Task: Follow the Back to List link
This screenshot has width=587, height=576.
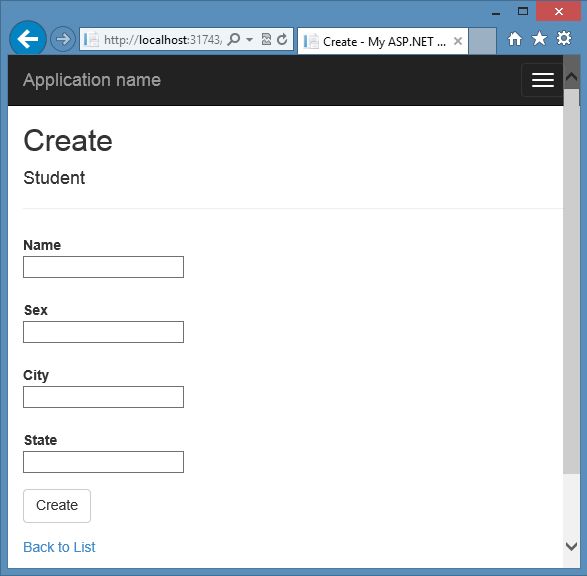Action: [59, 547]
